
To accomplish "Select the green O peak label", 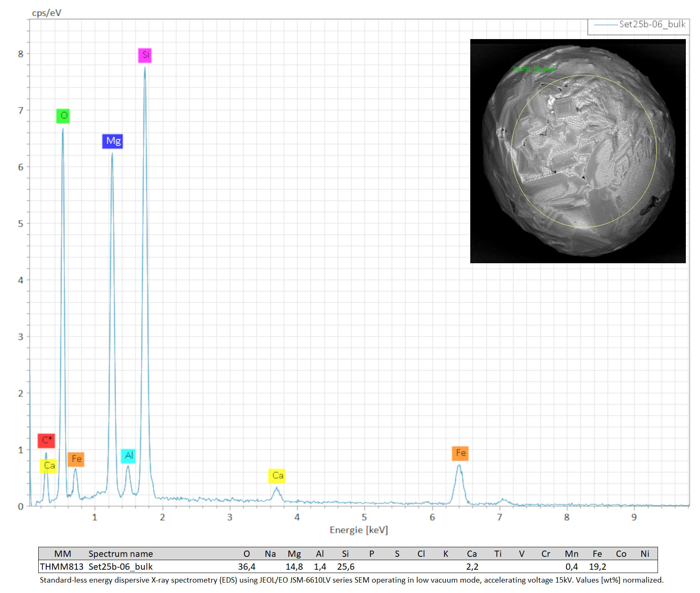I will (63, 116).
